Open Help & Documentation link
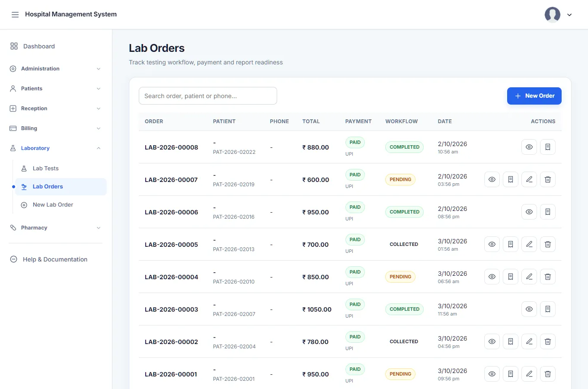Viewport: 588px width, 389px height. [x=55, y=259]
